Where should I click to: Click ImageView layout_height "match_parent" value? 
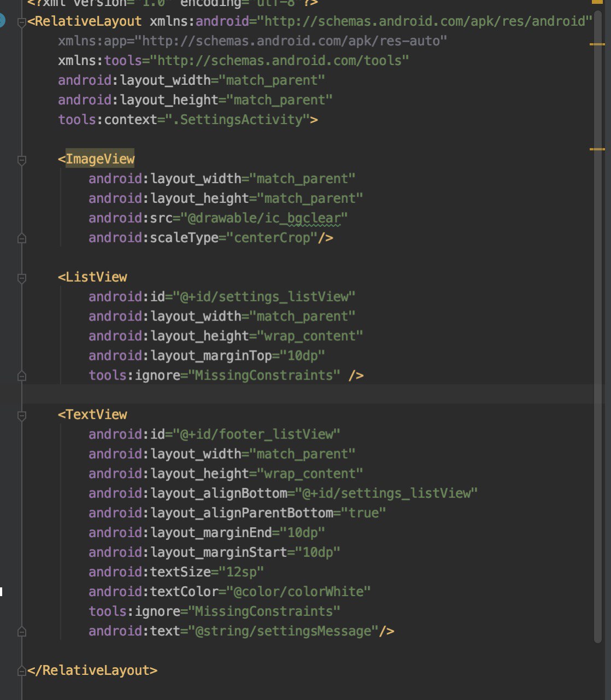coord(310,199)
